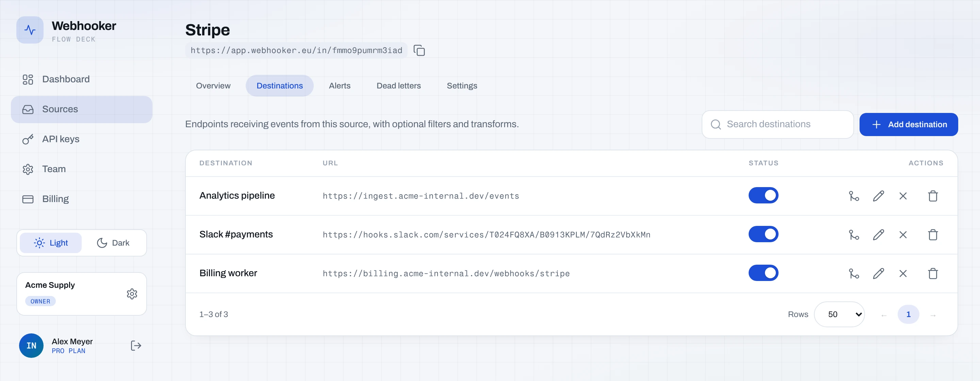Open the source Settings tab
This screenshot has height=381, width=980.
461,85
